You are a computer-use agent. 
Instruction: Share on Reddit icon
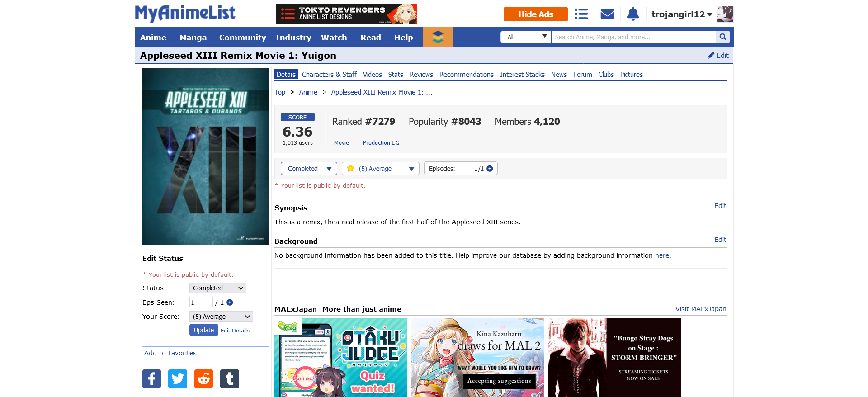pos(203,378)
